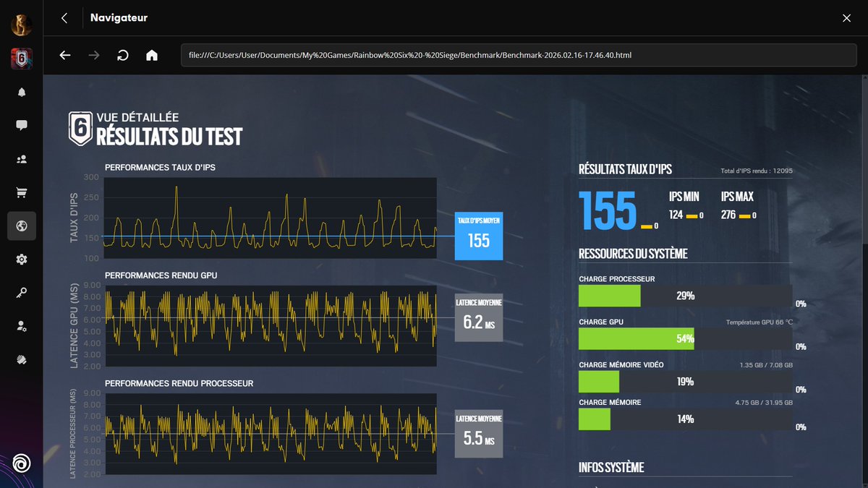Click the 'Performances rendu GPU' chart title
The height and width of the screenshot is (488, 868).
[x=161, y=275]
